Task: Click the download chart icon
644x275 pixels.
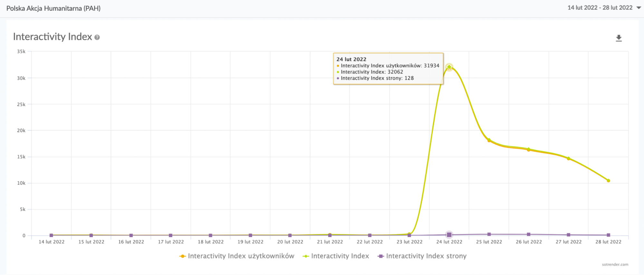Action: tap(619, 38)
